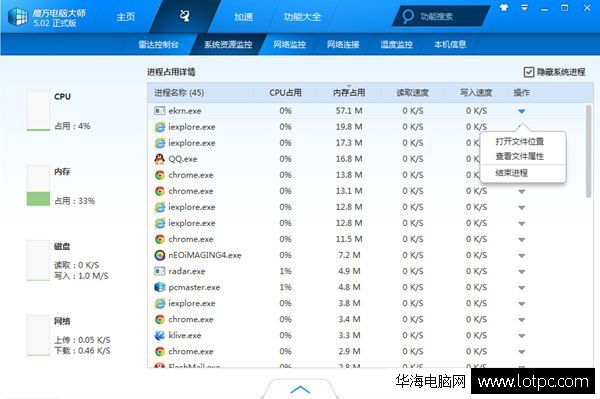600x399 pixels.
Task: Click the nEOiMAGING4.exe process icon
Action: [160, 255]
